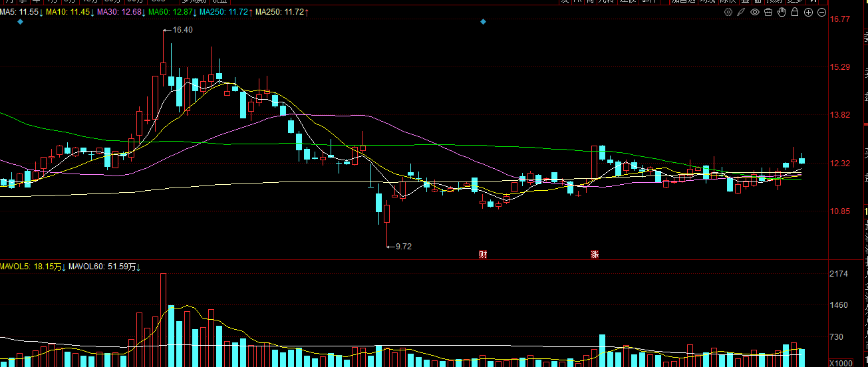Image resolution: width=868 pixels, height=367 pixels.
Task: Select the tallest volume bar
Action: click(163, 320)
